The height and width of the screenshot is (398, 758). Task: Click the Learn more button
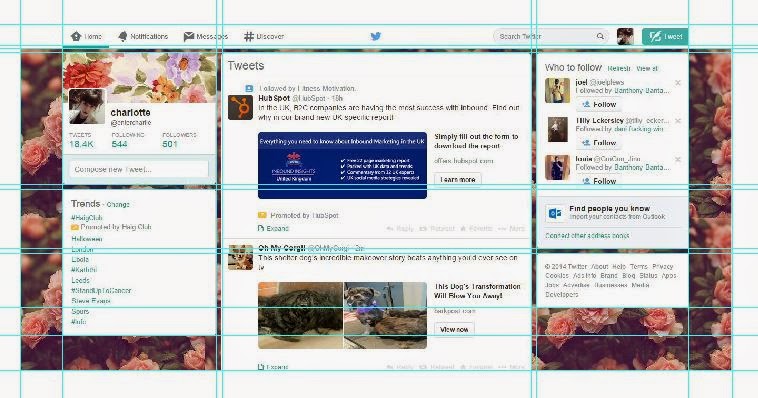click(457, 179)
